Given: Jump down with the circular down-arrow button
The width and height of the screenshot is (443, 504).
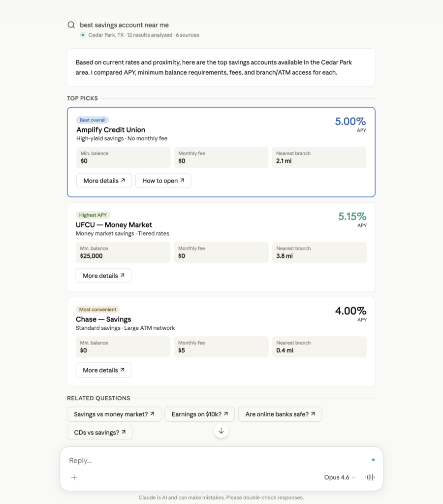Looking at the screenshot, I should coord(221,431).
